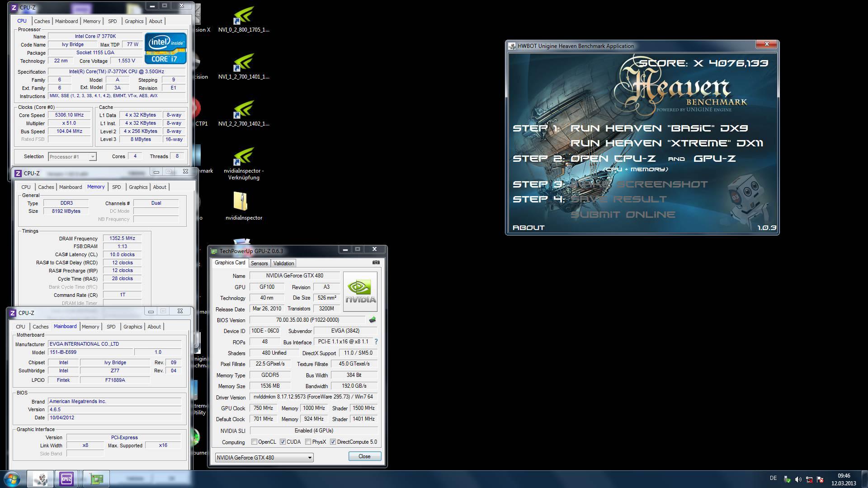Click mainboard model 151-IB-E699 field
This screenshot has height=488, width=868.
tap(90, 352)
